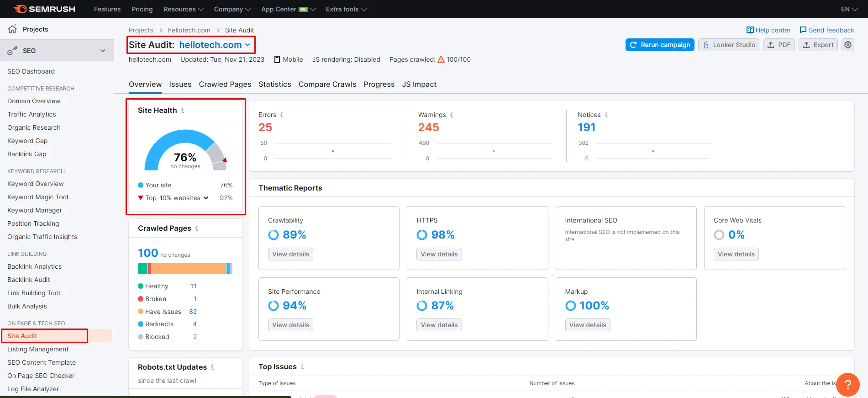This screenshot has width=868, height=398.
Task: Open the Statistics tab
Action: (275, 84)
